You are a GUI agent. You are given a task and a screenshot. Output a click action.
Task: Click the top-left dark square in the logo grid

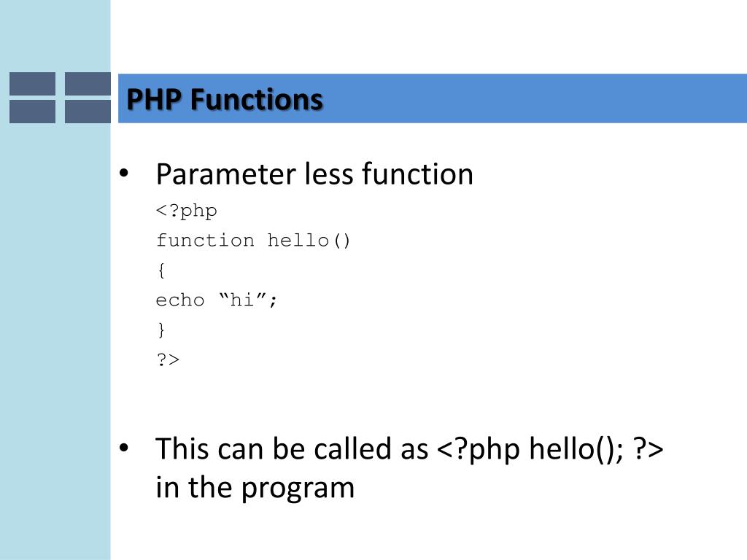[x=32, y=84]
